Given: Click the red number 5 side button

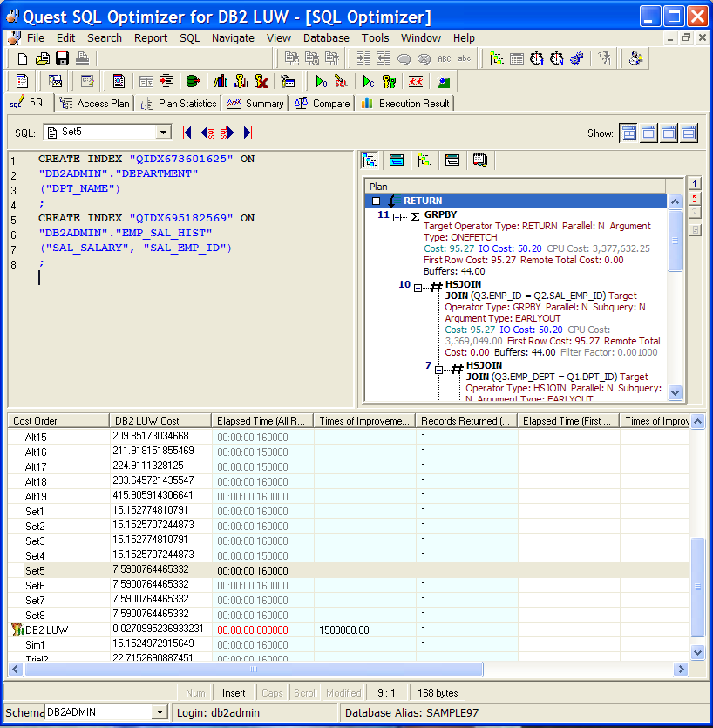Looking at the screenshot, I should [x=695, y=199].
